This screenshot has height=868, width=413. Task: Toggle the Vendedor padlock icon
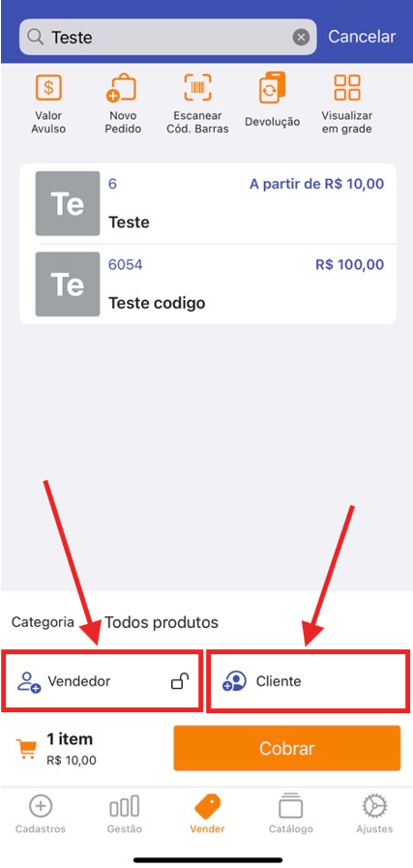[179, 681]
